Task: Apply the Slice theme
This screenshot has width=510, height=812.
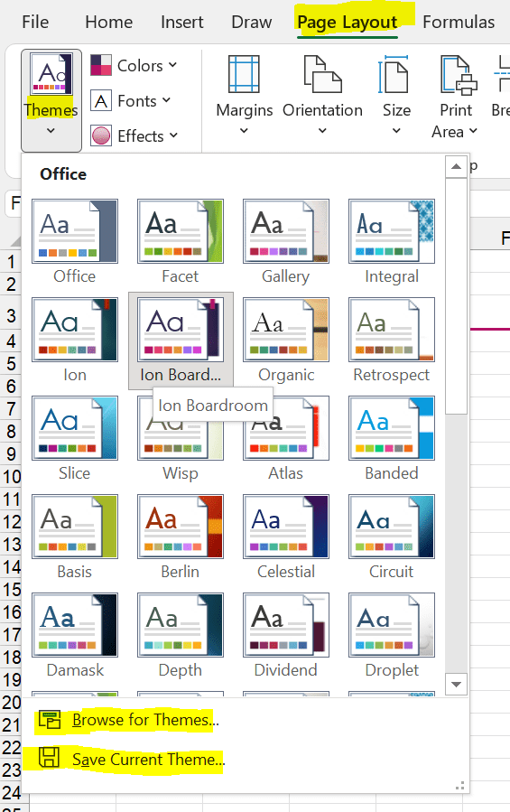Action: click(75, 439)
